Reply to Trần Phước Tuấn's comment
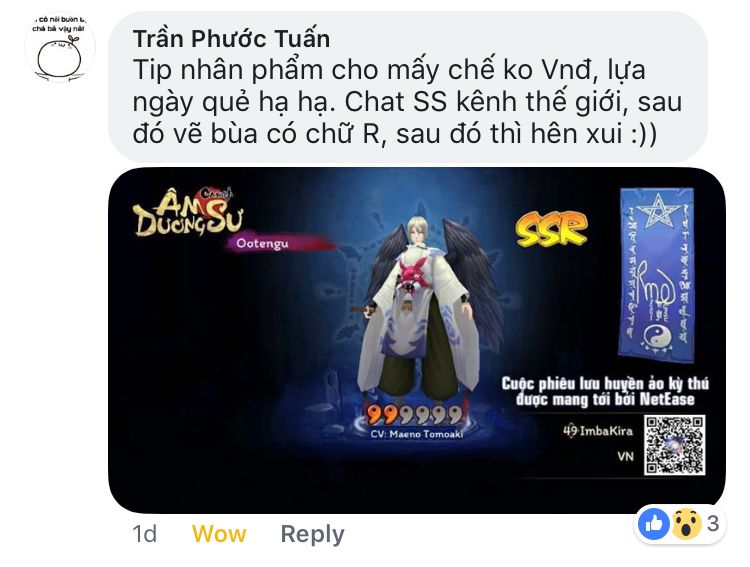750x567 pixels. click(x=312, y=534)
